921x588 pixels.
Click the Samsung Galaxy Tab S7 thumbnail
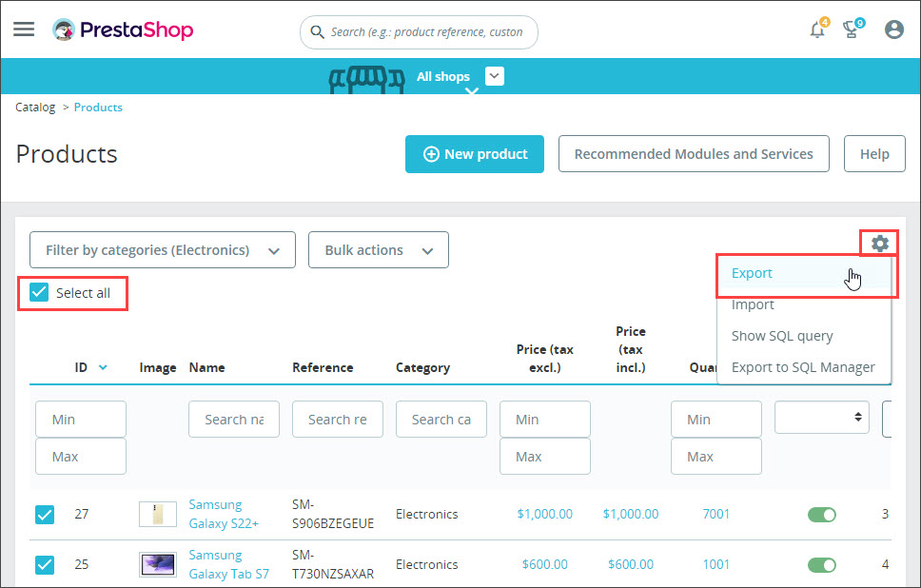point(158,564)
